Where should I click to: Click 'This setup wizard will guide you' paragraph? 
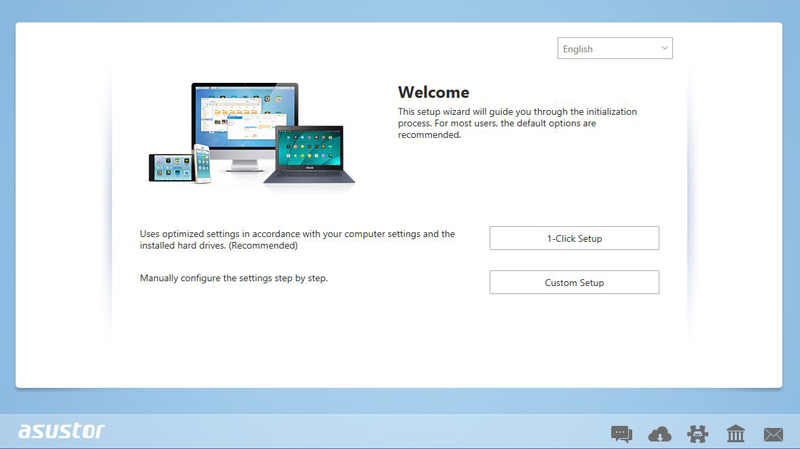517,123
